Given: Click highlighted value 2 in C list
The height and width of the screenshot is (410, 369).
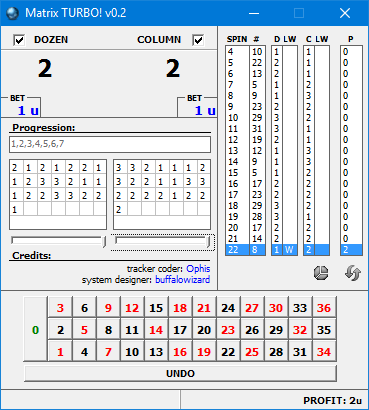Looking at the screenshot, I should click(309, 250).
